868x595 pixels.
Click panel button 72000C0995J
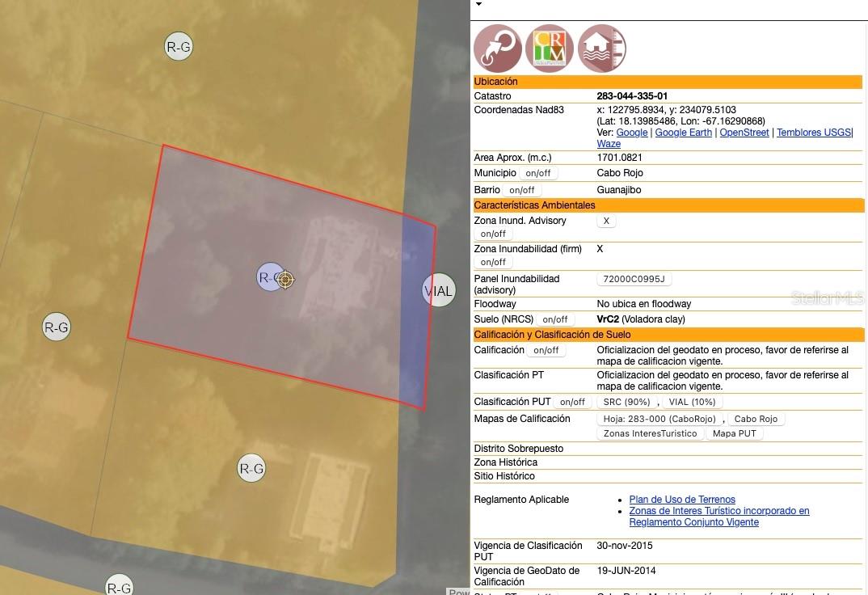(634, 279)
